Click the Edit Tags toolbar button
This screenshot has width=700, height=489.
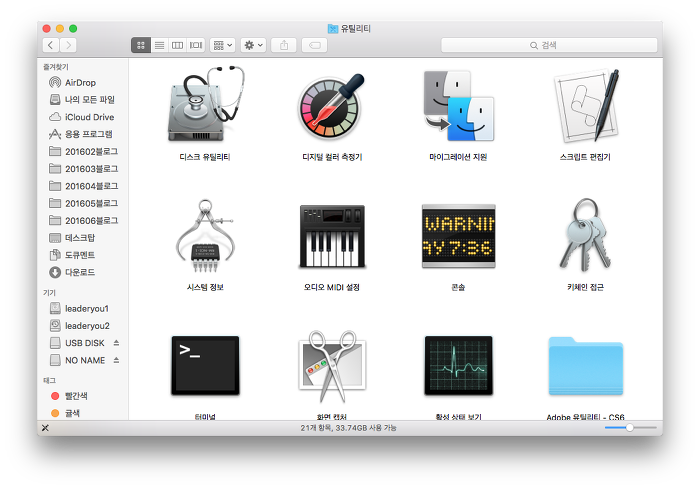coord(315,45)
